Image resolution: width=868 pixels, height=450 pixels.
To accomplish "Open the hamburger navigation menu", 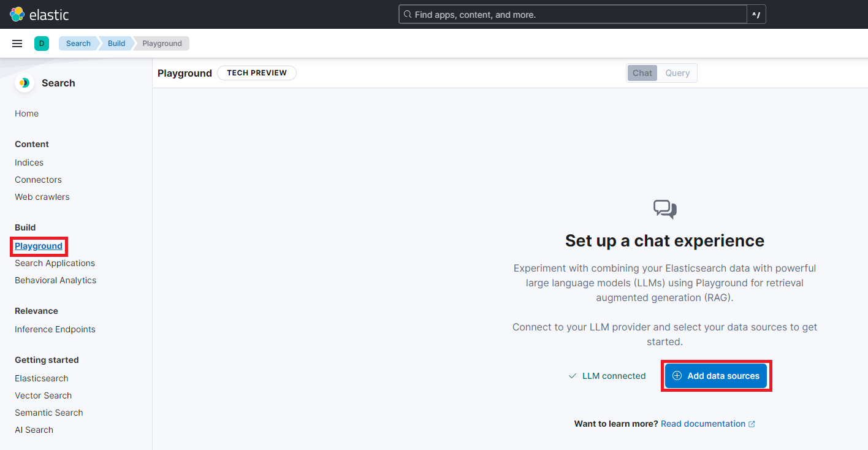I will click(x=17, y=44).
